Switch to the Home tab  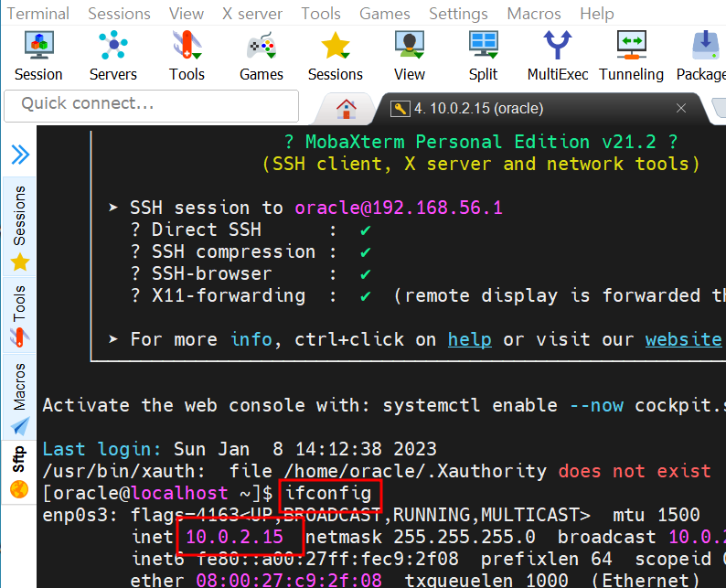(346, 109)
